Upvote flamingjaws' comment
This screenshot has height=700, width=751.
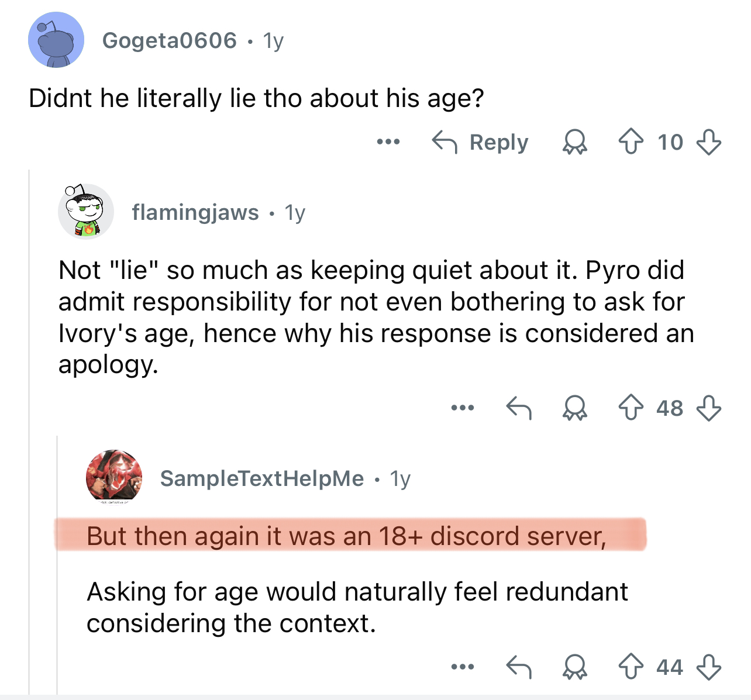(630, 408)
